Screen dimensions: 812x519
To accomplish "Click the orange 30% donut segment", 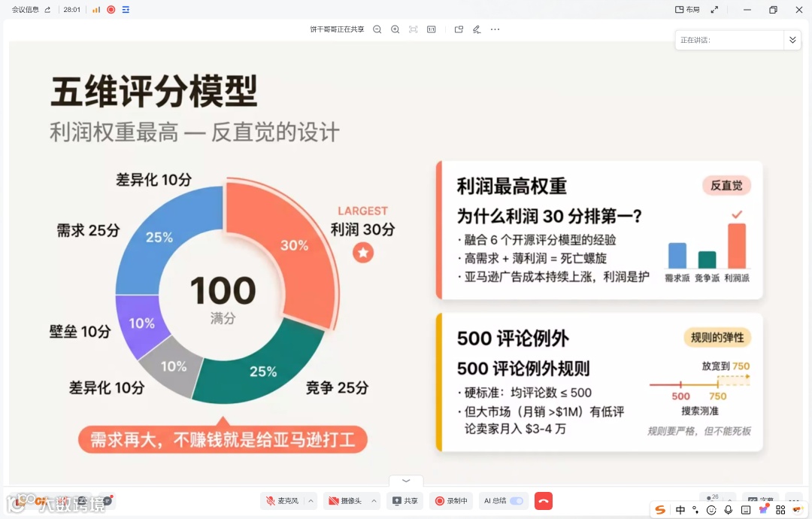I will [x=294, y=244].
